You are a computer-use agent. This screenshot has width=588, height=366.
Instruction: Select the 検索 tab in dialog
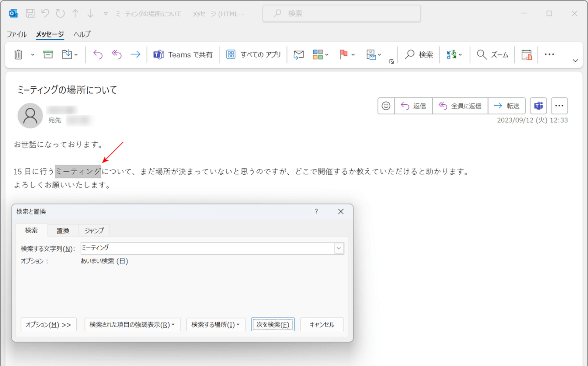pyautogui.click(x=32, y=231)
